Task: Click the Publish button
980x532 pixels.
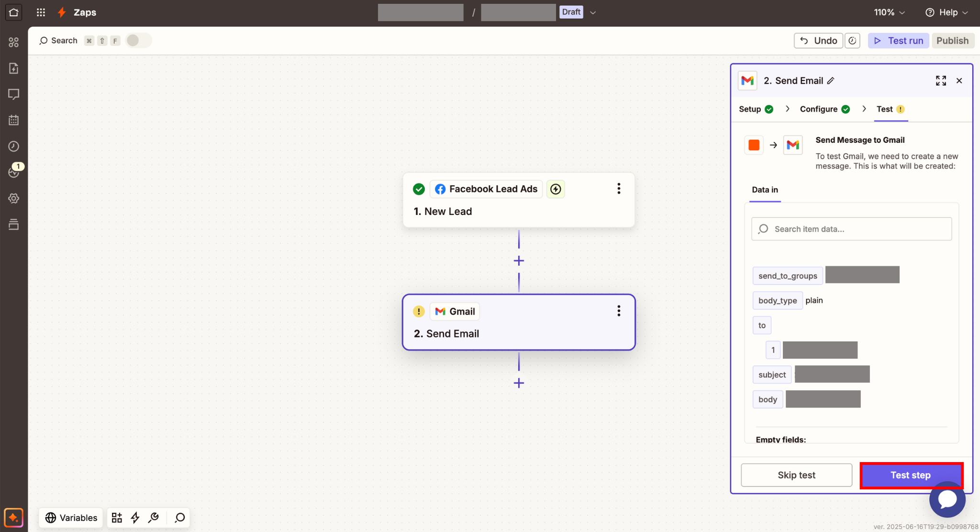Action: pos(952,41)
